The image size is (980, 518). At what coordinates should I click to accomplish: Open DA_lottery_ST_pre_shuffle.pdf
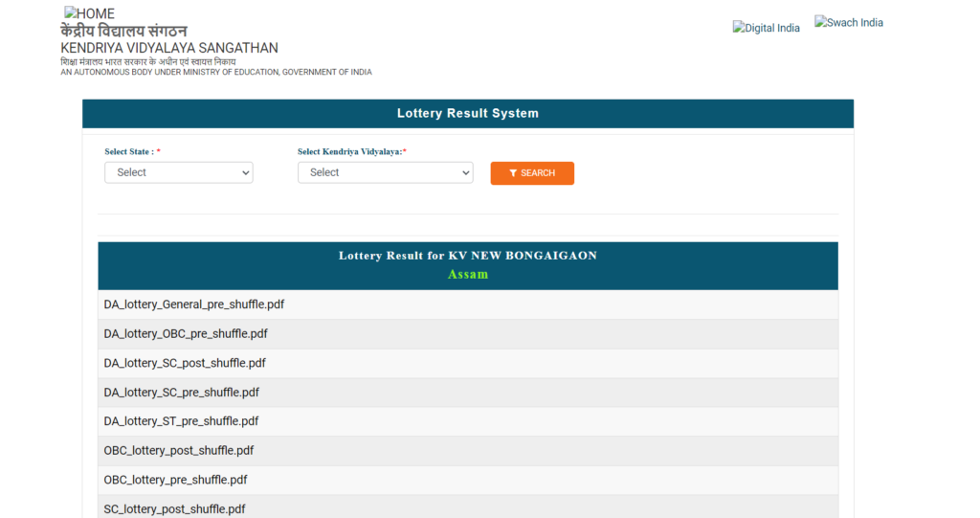coord(181,421)
